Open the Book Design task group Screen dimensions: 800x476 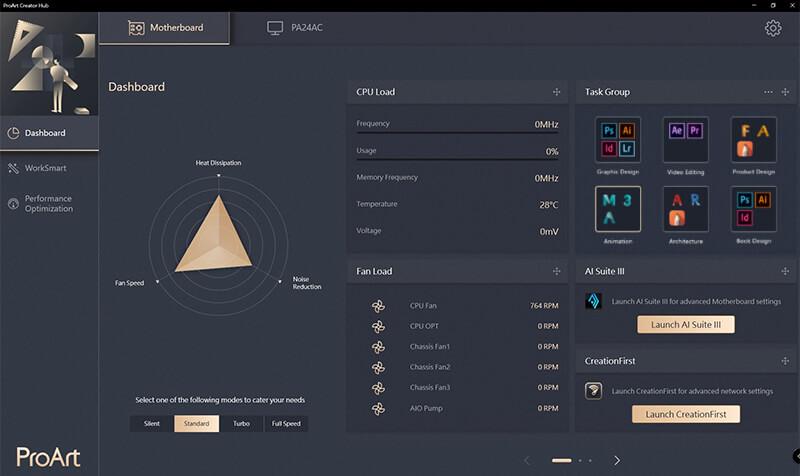coord(753,209)
